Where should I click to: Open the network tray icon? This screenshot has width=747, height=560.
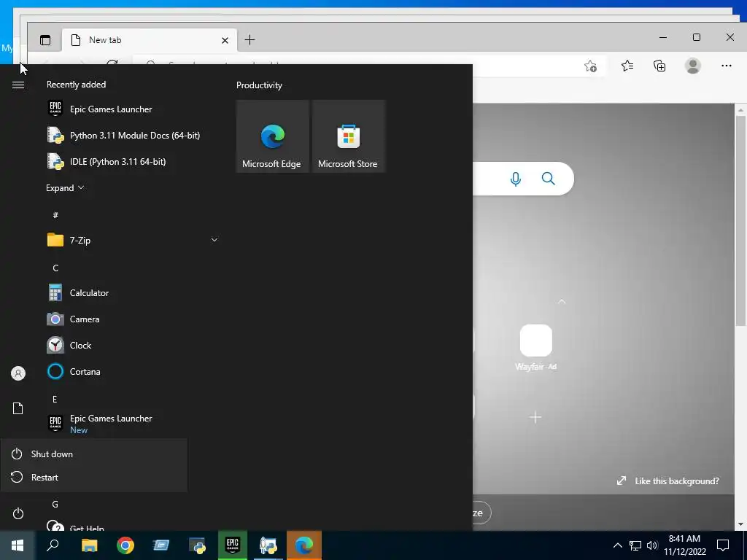[x=635, y=545]
